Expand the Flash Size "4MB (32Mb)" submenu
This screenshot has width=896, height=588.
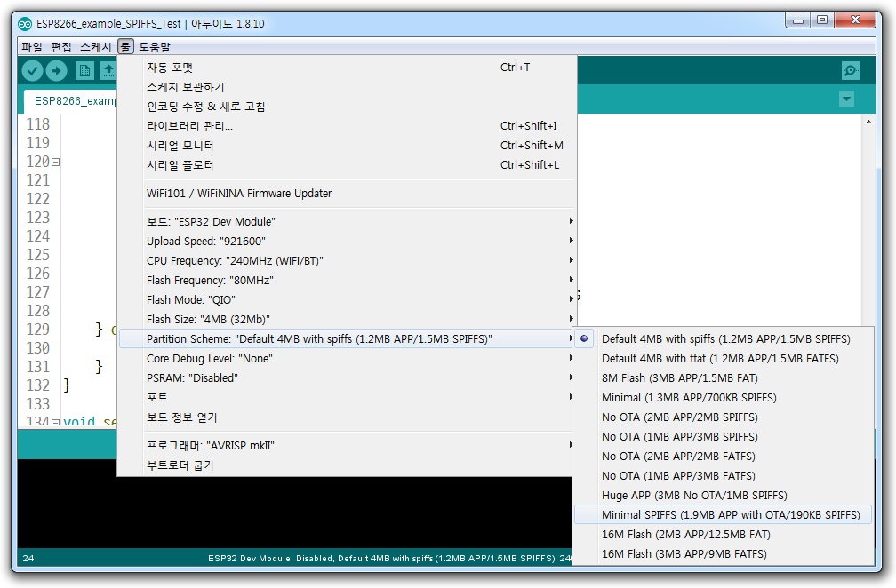(347, 319)
